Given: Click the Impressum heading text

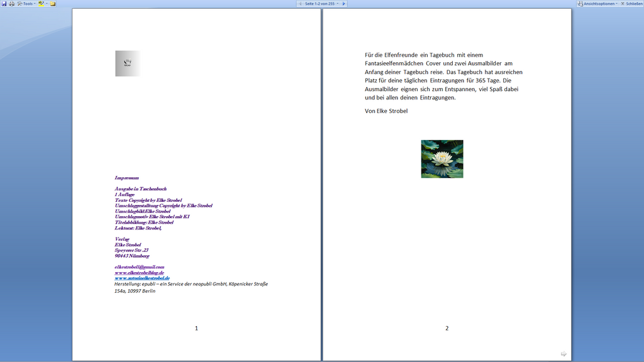Looking at the screenshot, I should pos(126,178).
